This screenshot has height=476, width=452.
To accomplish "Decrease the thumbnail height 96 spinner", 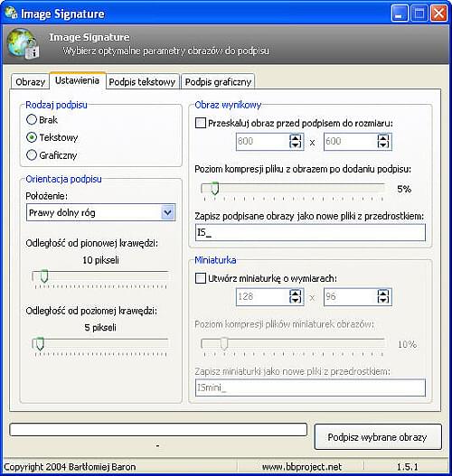I will tap(383, 300).
